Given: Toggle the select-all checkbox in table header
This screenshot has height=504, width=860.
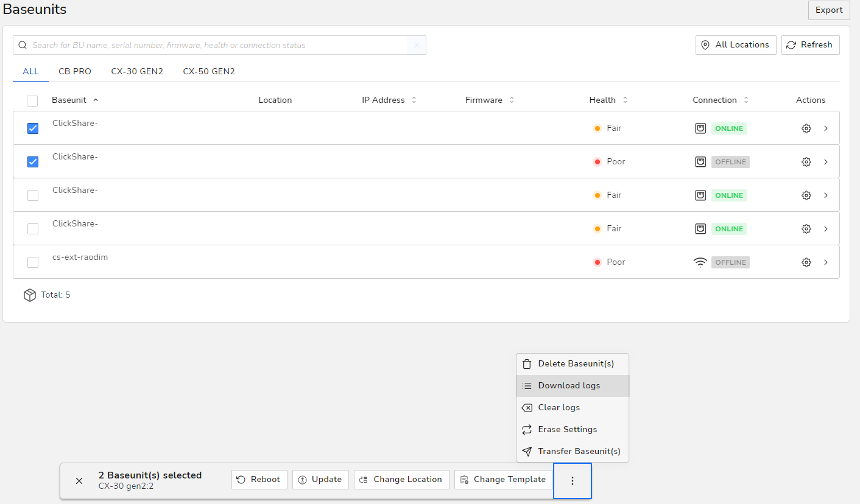Looking at the screenshot, I should coord(32,100).
